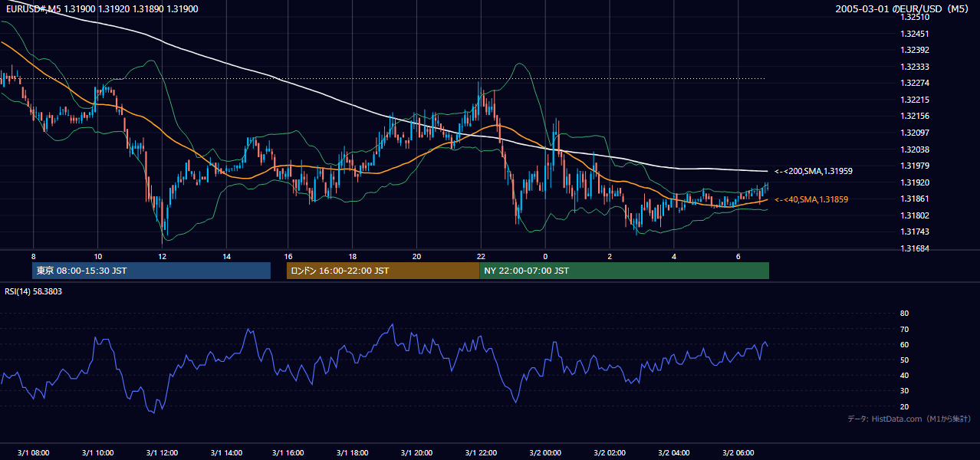
Task: Click hour label 14 under price chart
Action: point(225,256)
